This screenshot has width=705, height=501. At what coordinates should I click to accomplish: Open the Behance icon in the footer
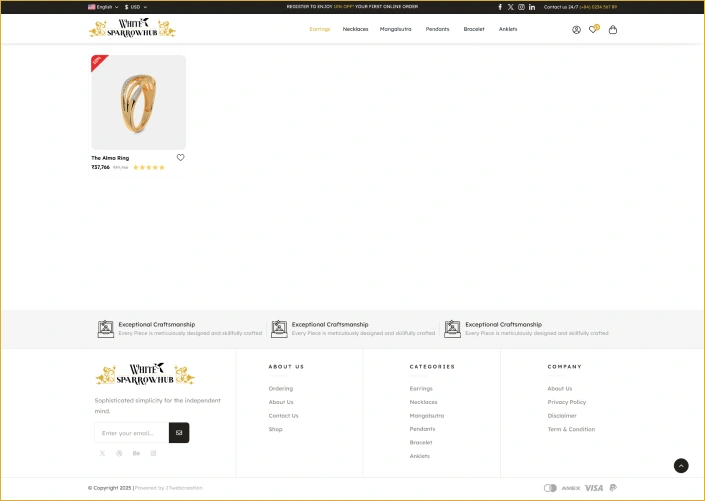point(136,453)
